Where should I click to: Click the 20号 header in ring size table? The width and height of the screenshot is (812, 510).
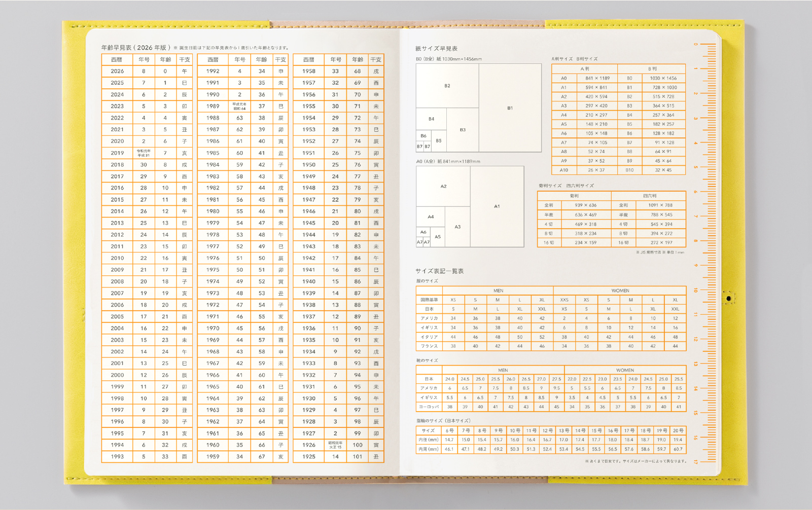click(678, 430)
